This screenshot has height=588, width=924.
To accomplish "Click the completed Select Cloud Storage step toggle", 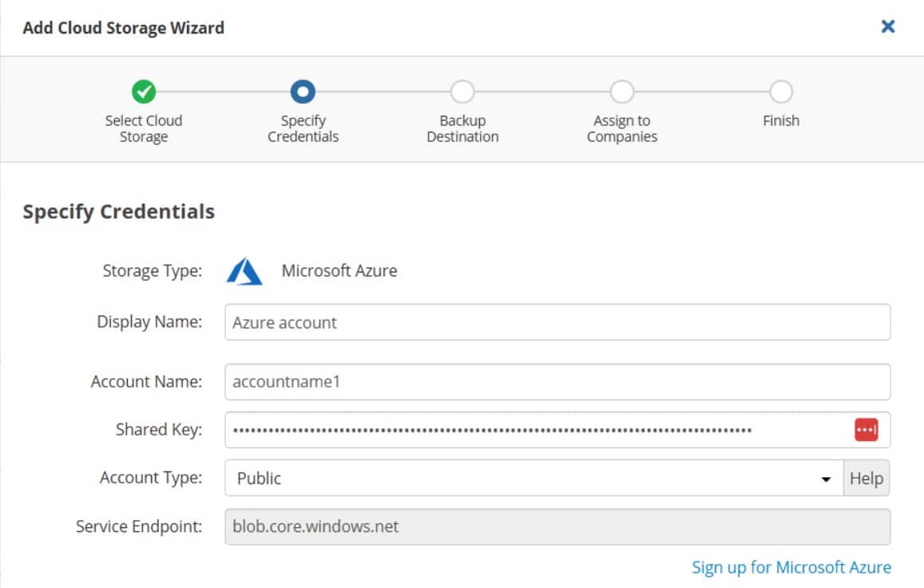I will coord(144,91).
